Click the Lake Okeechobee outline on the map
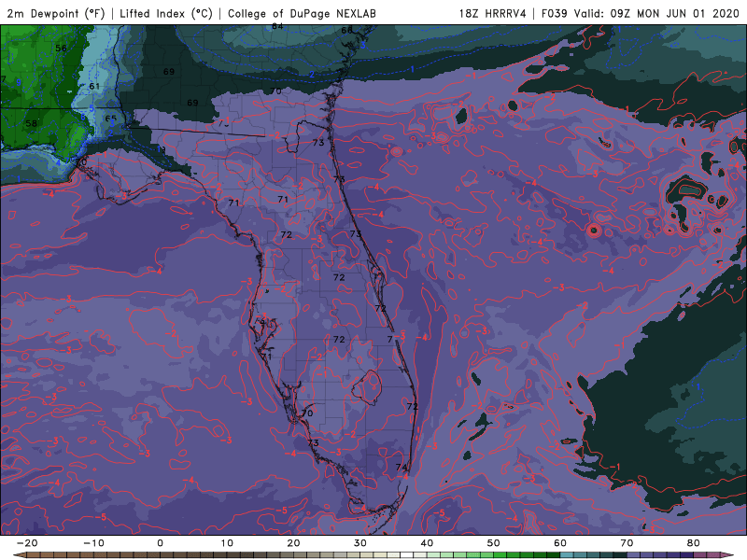 (367, 387)
